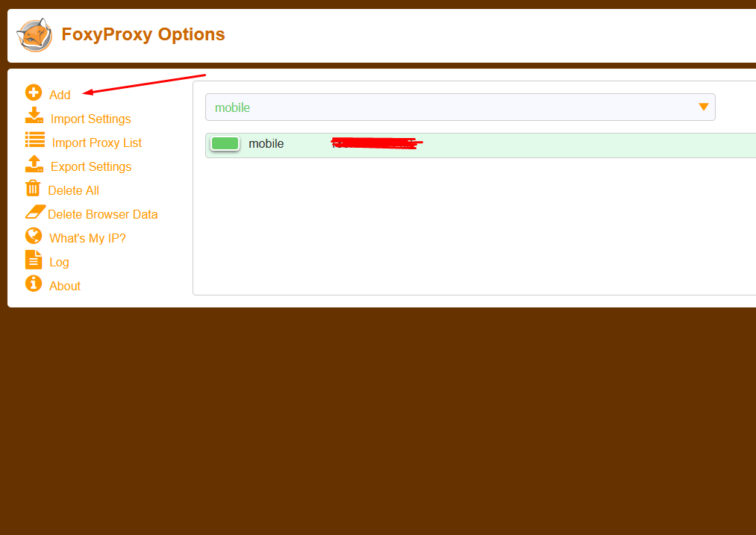Viewport: 756px width, 535px height.
Task: Click the Add plus icon
Action: (34, 93)
